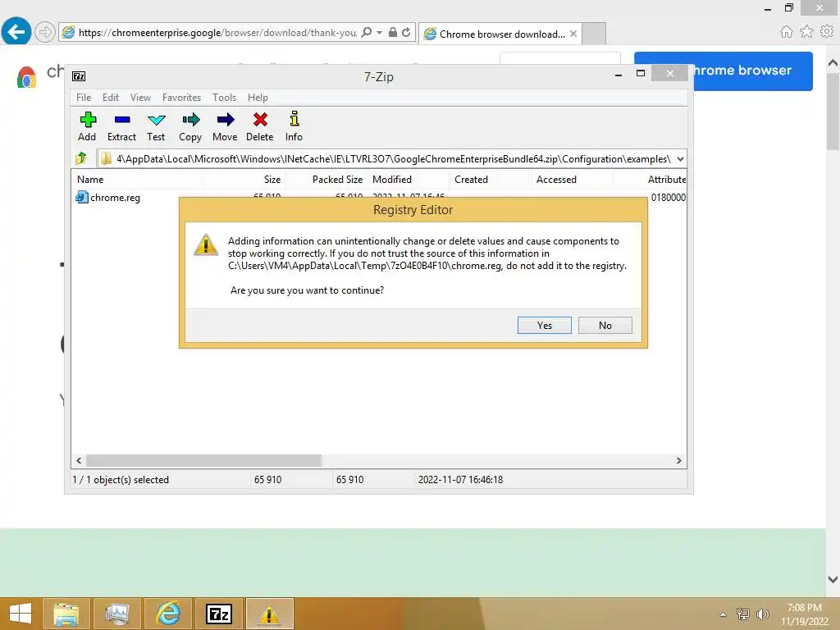The height and width of the screenshot is (630, 840).
Task: Click '1 / 1 object(s) selected' status text
Action: tap(121, 479)
